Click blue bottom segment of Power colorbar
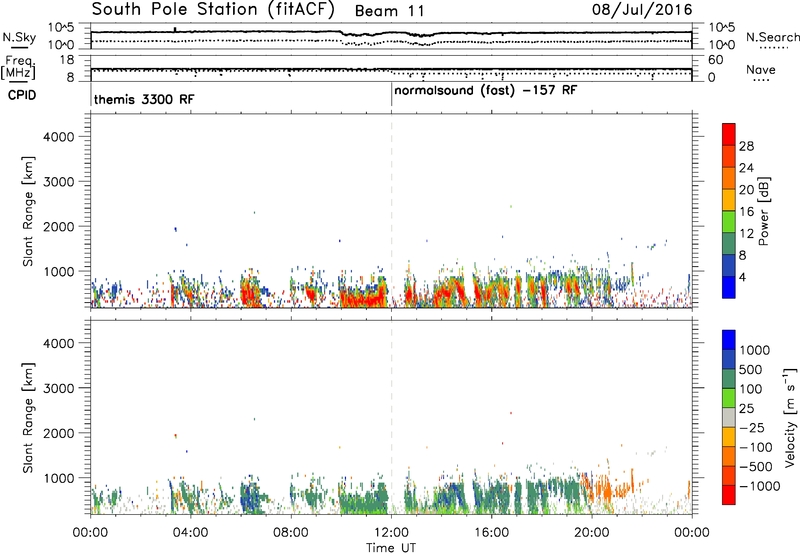 729,287
